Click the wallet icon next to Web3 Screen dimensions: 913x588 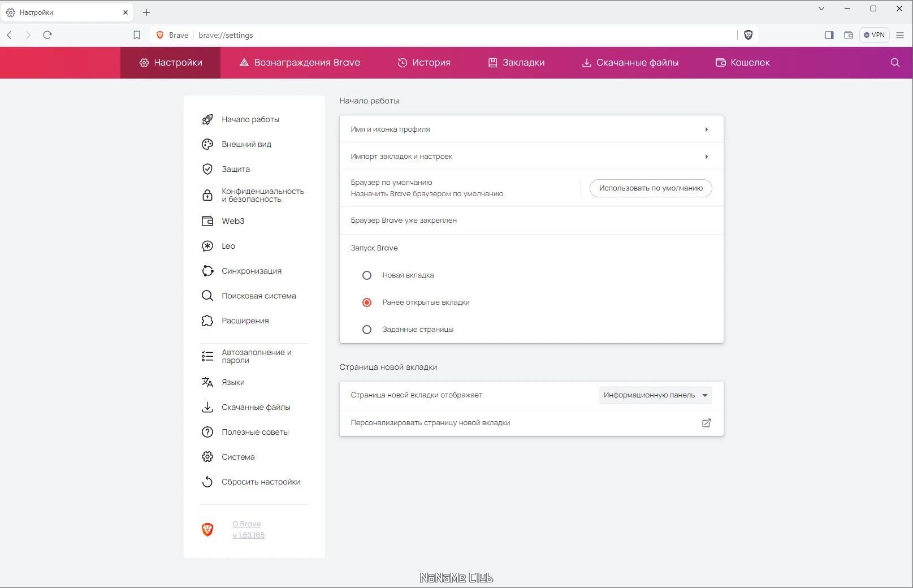207,221
